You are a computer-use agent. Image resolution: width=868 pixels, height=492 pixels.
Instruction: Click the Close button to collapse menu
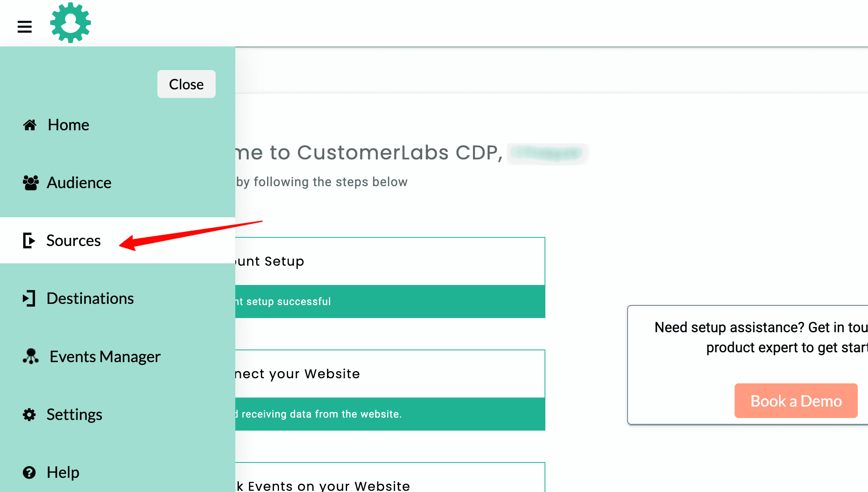[187, 84]
